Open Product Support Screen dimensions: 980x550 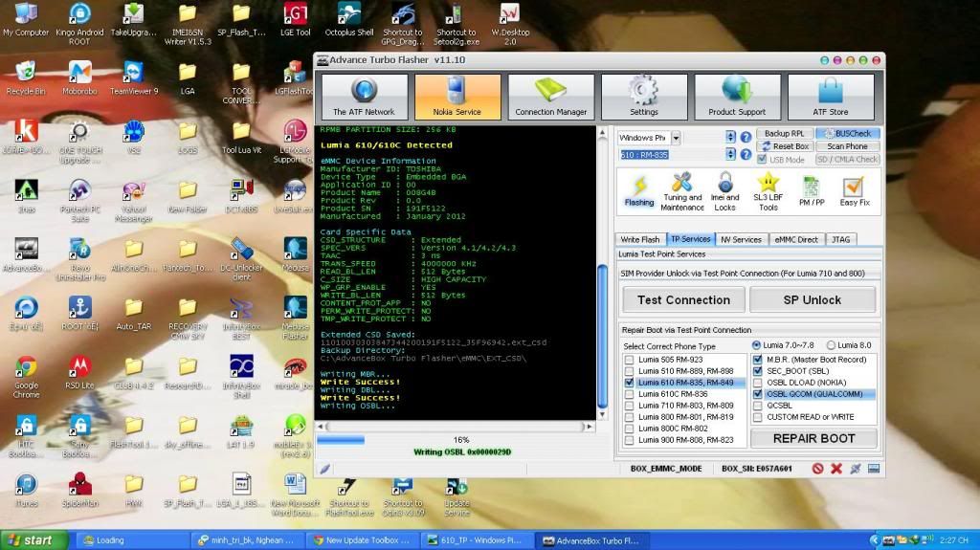tap(738, 97)
